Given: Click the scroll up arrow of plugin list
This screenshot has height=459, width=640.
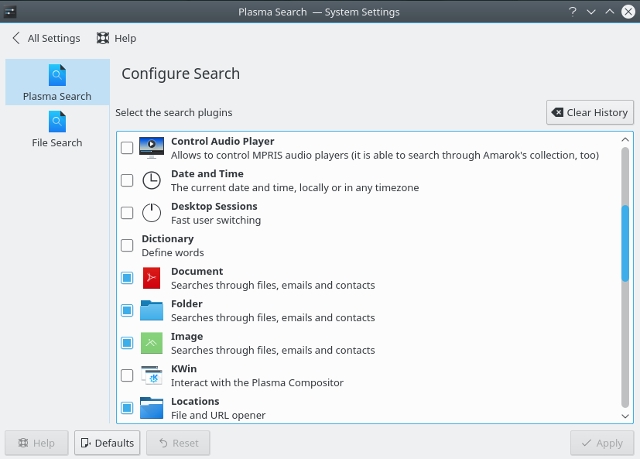Looking at the screenshot, I should [625, 140].
